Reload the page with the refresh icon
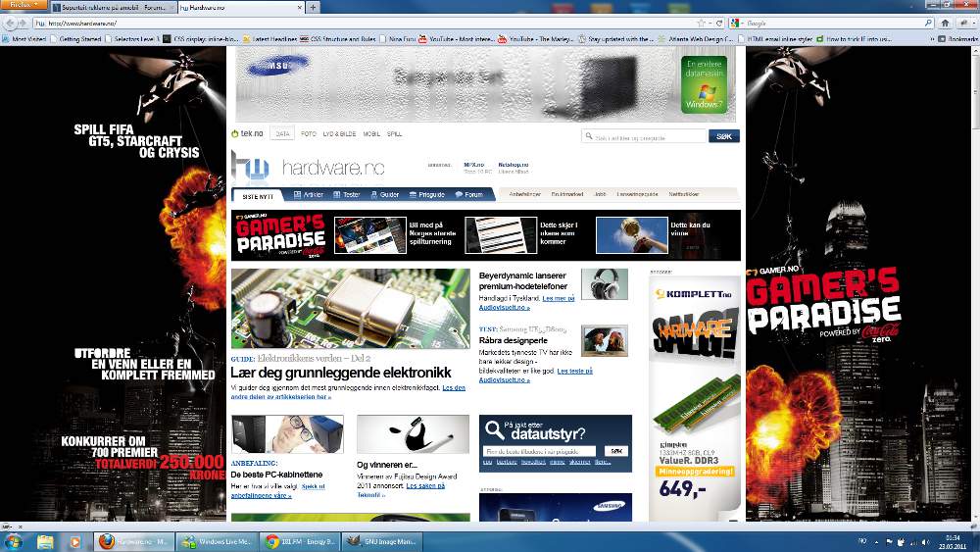This screenshot has height=552, width=980. pos(718,24)
